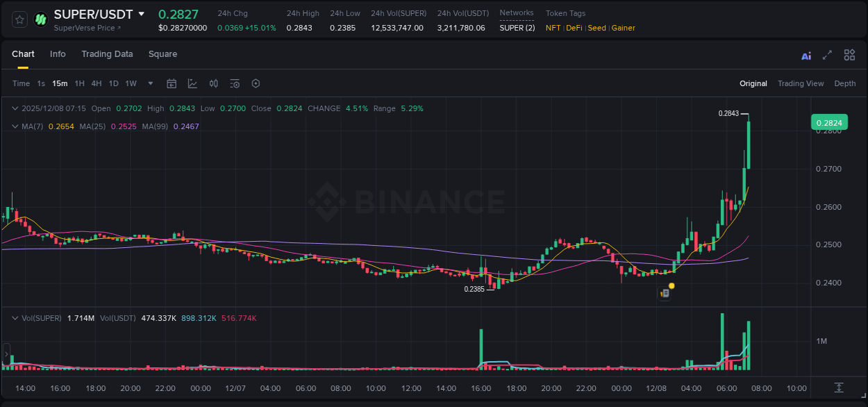868x407 pixels.
Task: Click the fullscreen expand icon above the chart
Action: point(827,55)
